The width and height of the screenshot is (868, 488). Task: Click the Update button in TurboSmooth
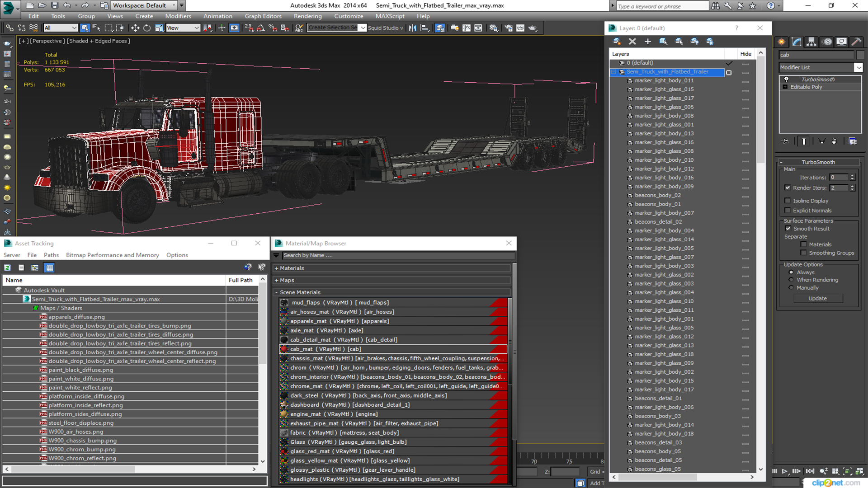[x=817, y=298]
